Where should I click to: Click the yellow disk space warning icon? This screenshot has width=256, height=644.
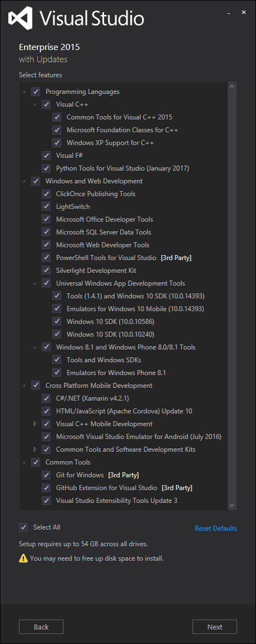[23, 558]
